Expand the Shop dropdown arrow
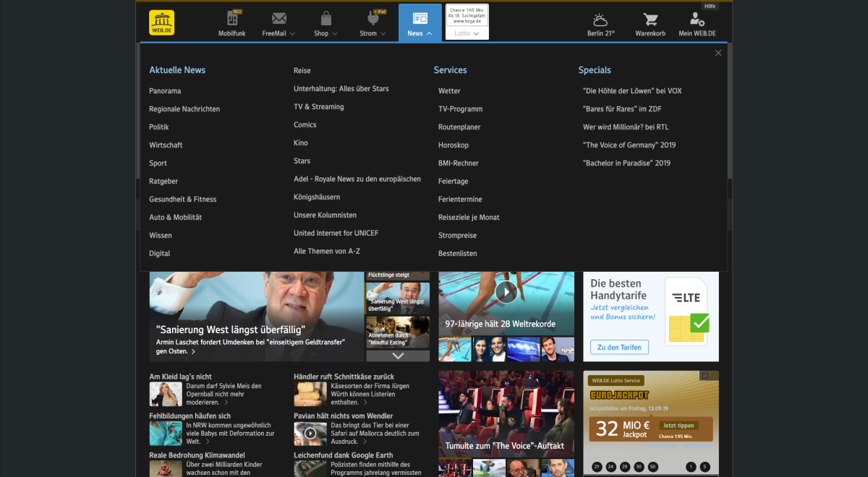This screenshot has height=477, width=868. coord(335,33)
